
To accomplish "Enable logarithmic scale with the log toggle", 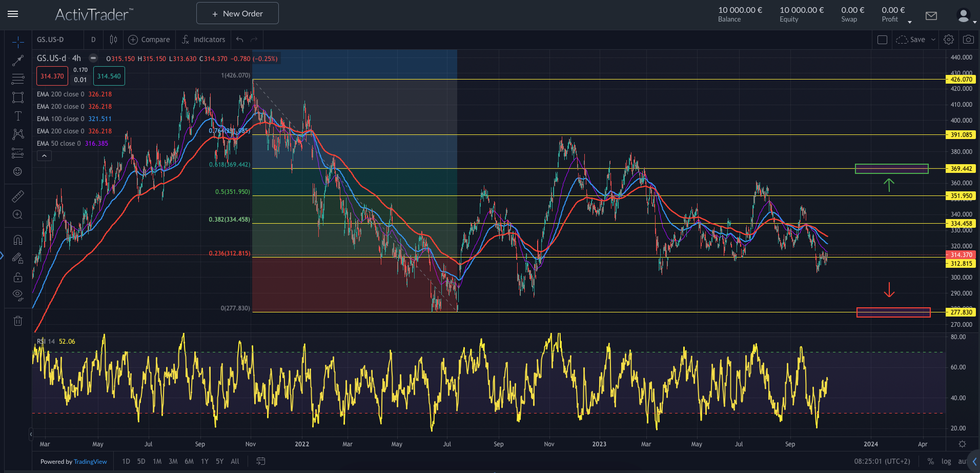I will 945,461.
